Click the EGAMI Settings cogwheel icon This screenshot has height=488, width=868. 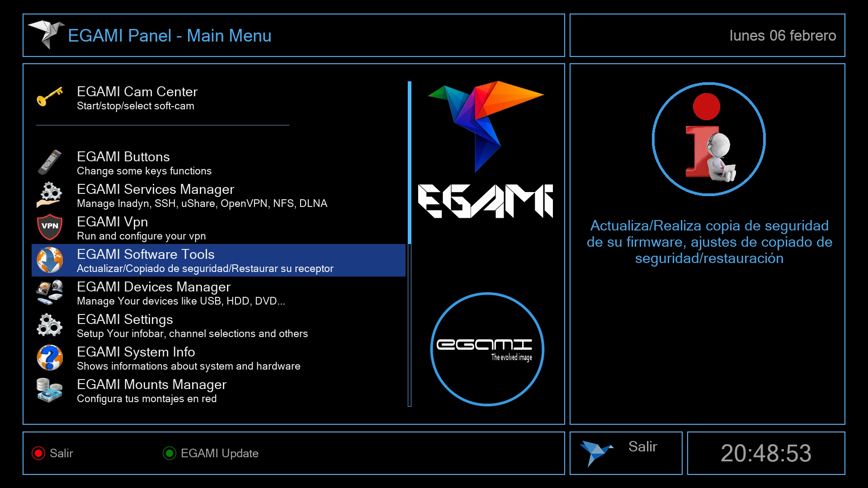tap(50, 325)
